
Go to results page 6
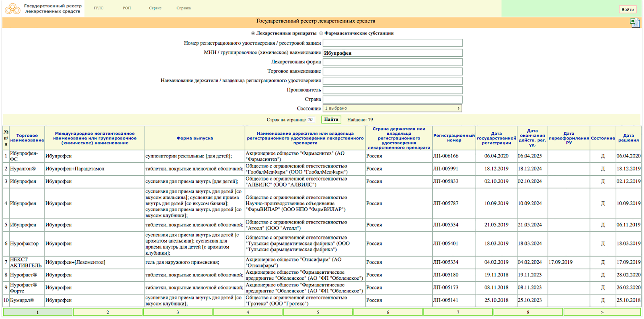(x=388, y=312)
